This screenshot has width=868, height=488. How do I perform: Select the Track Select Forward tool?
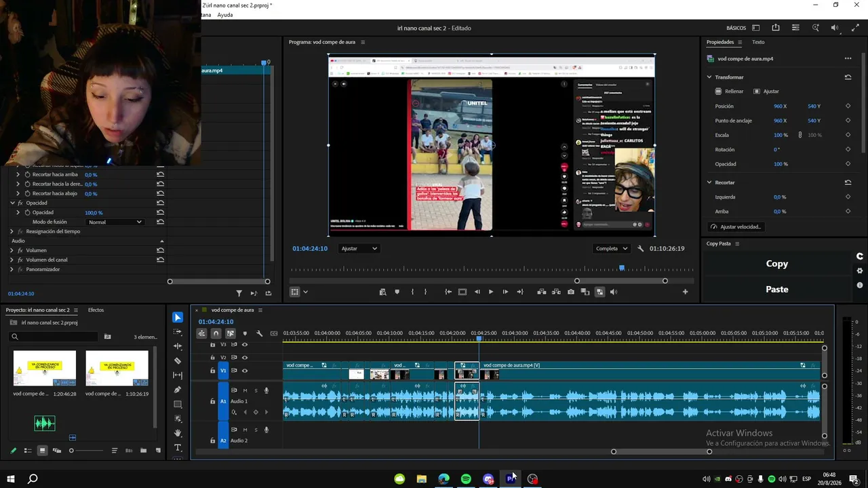click(178, 332)
